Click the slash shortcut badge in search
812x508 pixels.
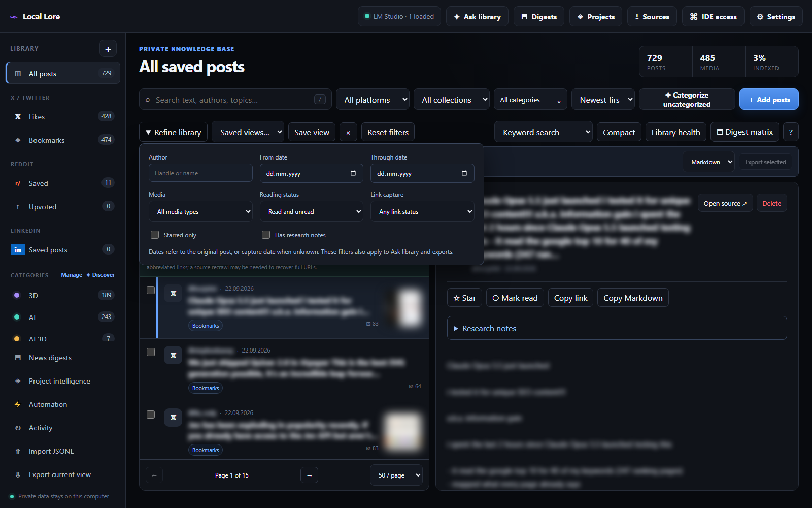[320, 100]
